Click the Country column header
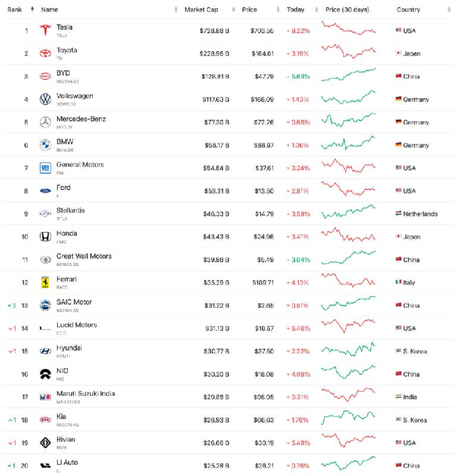Viewport: 457px width, 476px height. coord(408,10)
